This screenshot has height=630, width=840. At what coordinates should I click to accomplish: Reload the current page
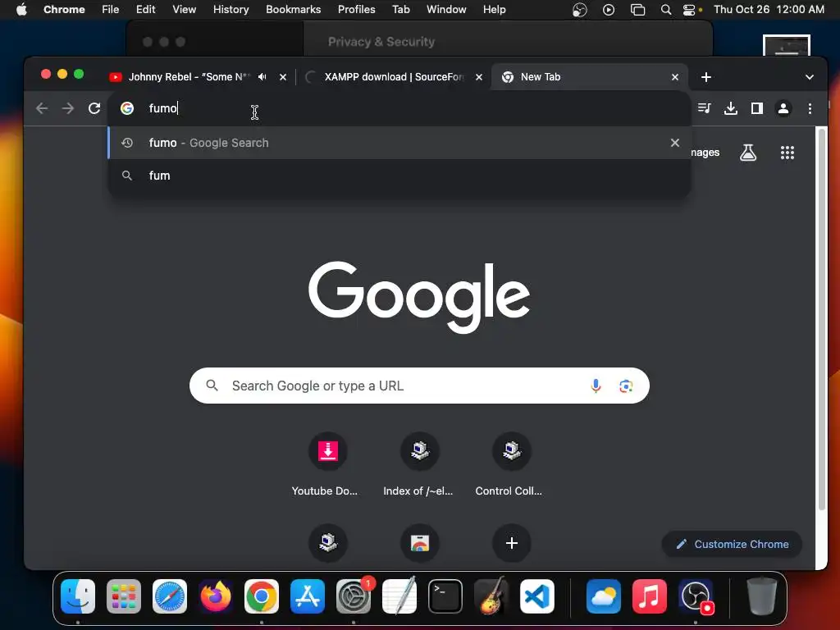click(94, 108)
